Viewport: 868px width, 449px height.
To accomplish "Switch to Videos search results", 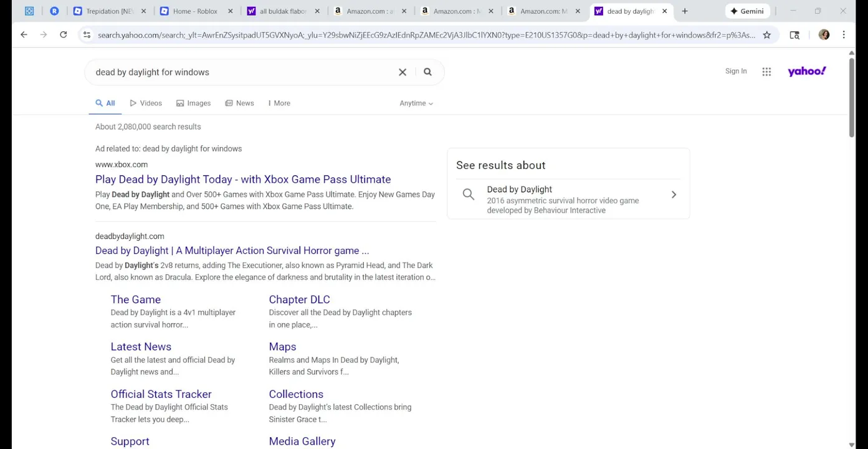I will click(146, 104).
